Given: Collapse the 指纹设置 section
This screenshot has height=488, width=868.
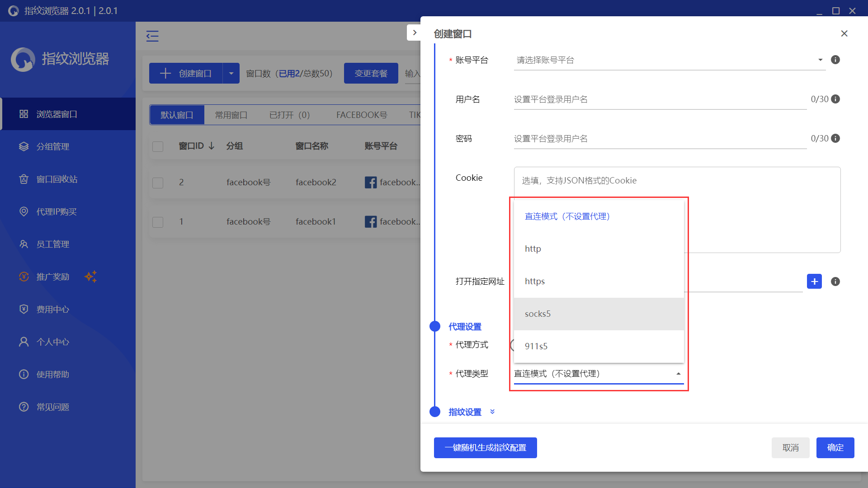Looking at the screenshot, I should 492,412.
